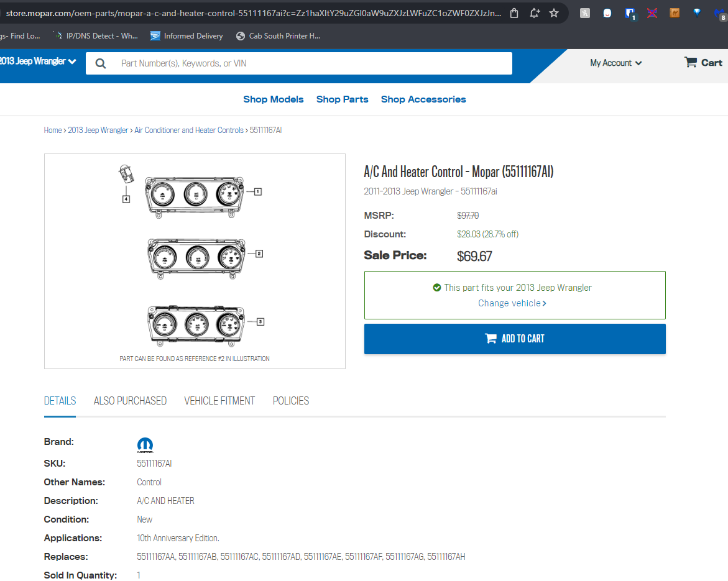Open the 2013 Jeep Wrangler vehicle selector
The width and height of the screenshot is (728, 581).
(39, 62)
